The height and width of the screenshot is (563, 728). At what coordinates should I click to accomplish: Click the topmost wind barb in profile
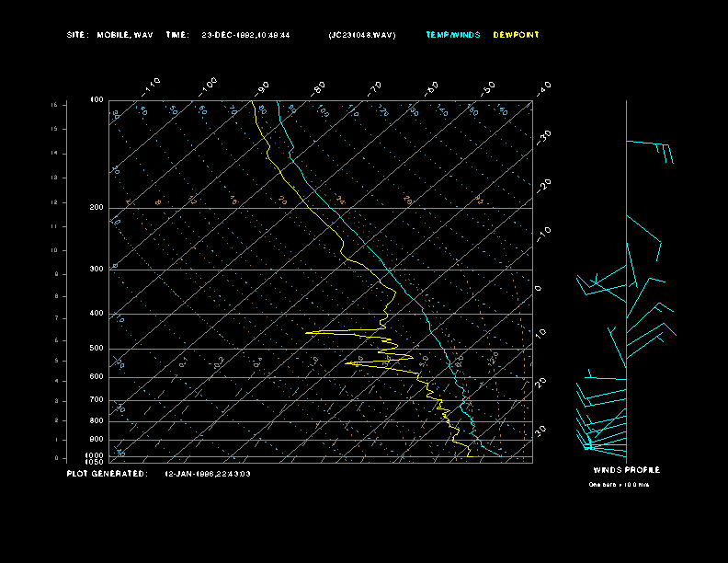pos(650,151)
